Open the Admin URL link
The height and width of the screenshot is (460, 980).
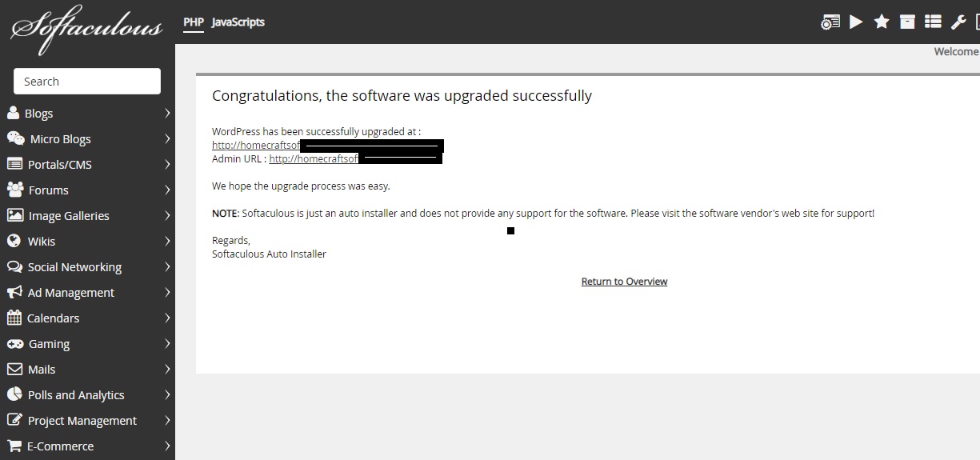(313, 158)
